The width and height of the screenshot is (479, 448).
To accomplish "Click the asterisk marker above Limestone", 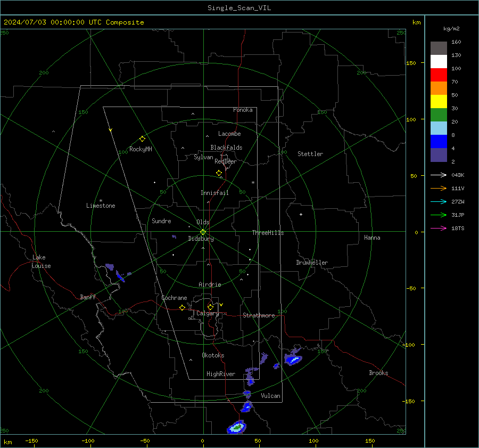I will tap(101, 201).
